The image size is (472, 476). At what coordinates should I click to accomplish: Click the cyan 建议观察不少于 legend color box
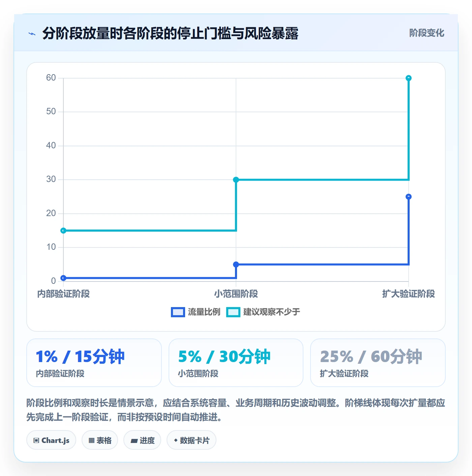(x=233, y=312)
